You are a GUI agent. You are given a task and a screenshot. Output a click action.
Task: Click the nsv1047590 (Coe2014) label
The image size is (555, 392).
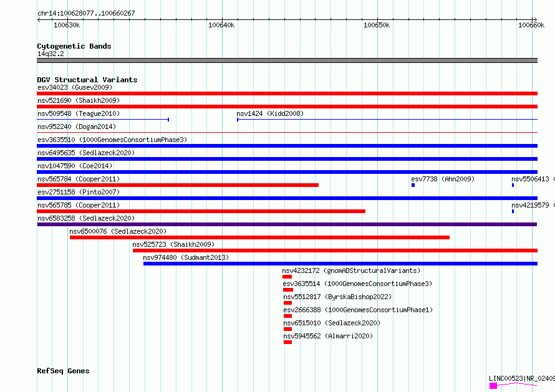pos(75,166)
